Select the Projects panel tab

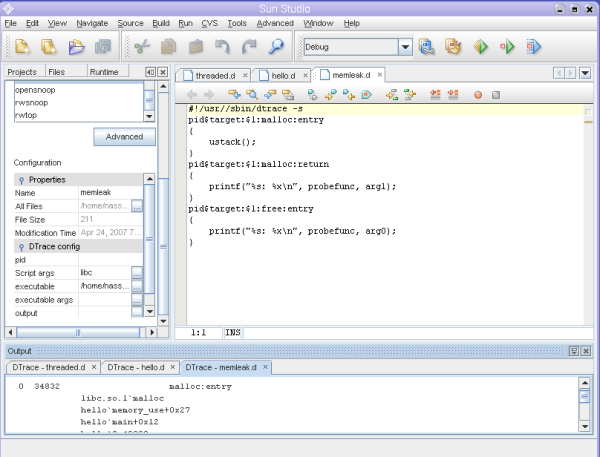click(x=22, y=72)
